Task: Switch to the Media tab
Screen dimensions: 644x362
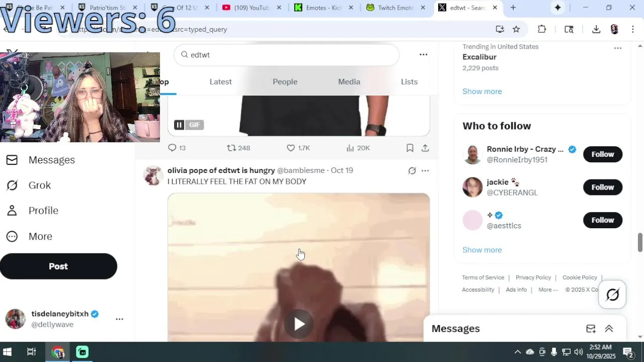Action: [x=349, y=81]
